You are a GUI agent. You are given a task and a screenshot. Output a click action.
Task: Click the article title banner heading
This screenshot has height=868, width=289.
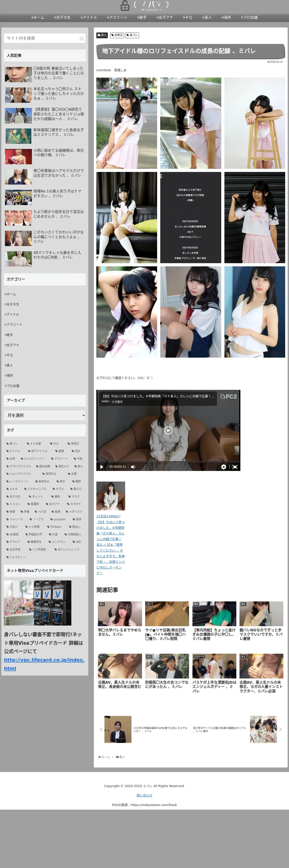coord(190,51)
